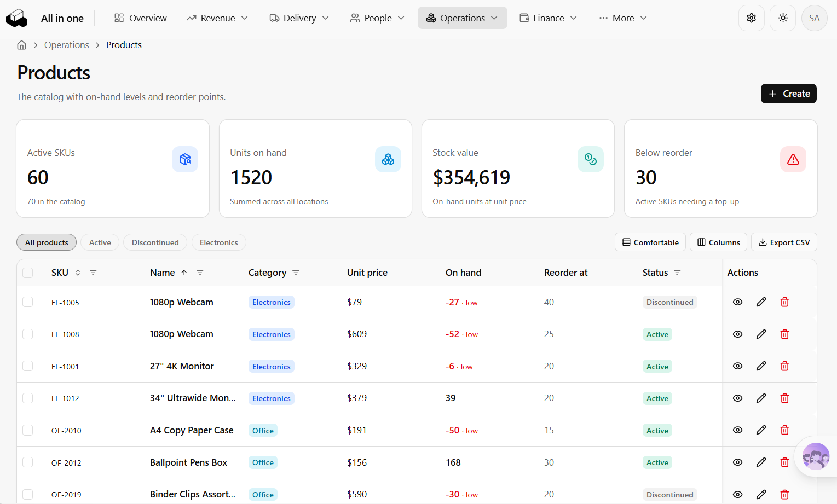Image resolution: width=837 pixels, height=504 pixels.
Task: Show Discontinued products tab
Action: point(155,242)
